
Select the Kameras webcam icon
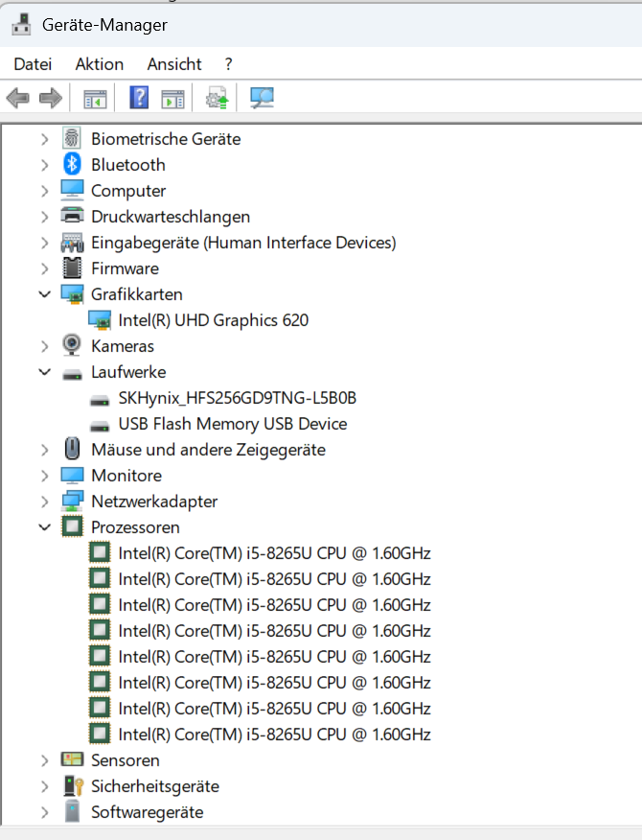pos(72,345)
